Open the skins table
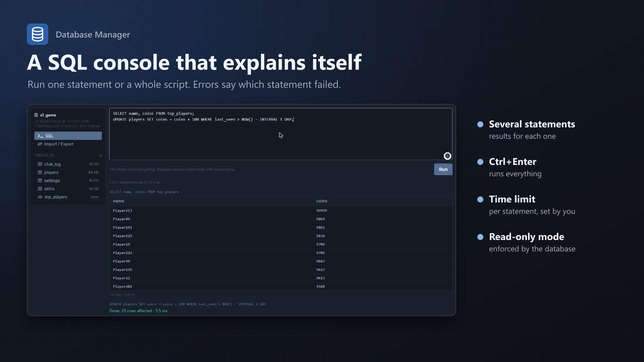The image size is (644, 362). (x=68, y=189)
